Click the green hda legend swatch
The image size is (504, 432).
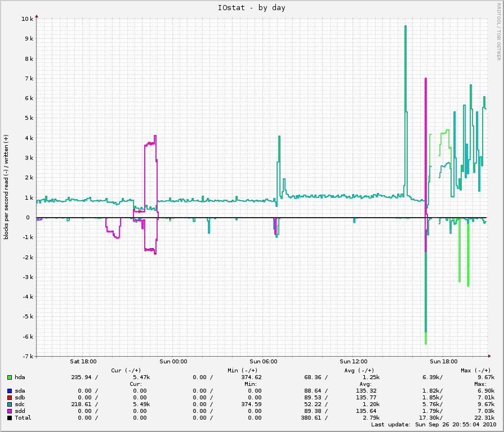(x=10, y=377)
